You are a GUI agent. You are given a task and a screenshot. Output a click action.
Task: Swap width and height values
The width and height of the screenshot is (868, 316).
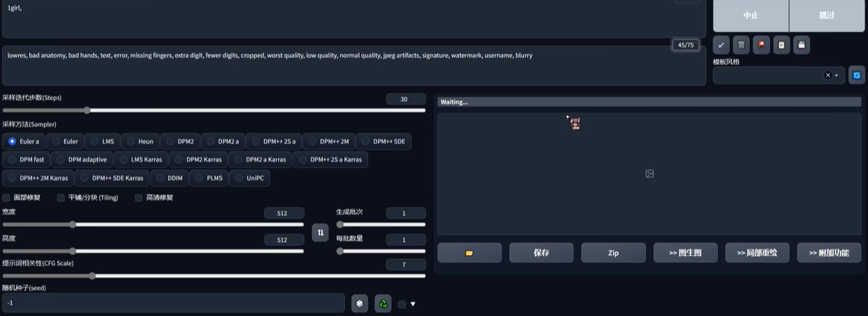[320, 232]
